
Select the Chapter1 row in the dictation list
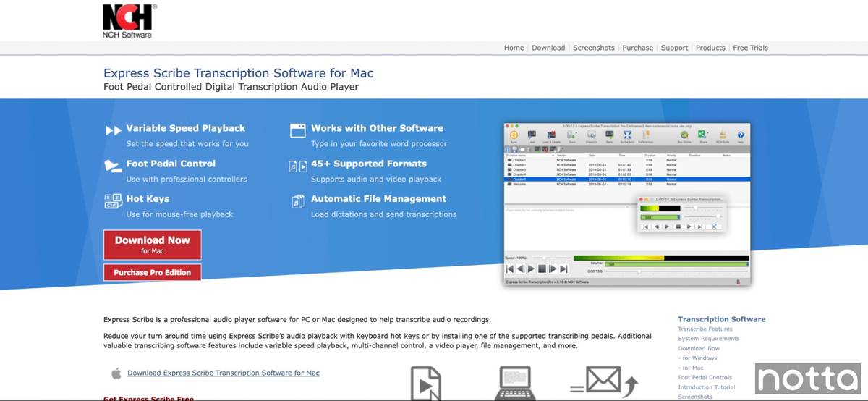click(x=627, y=160)
